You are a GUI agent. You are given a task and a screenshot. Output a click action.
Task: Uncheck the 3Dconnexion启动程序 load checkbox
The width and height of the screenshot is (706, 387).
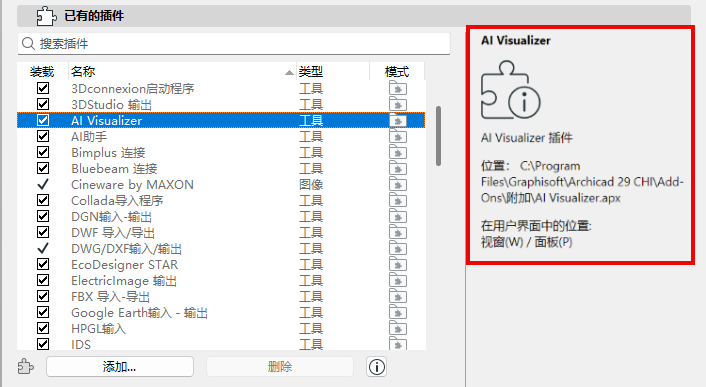pos(43,88)
